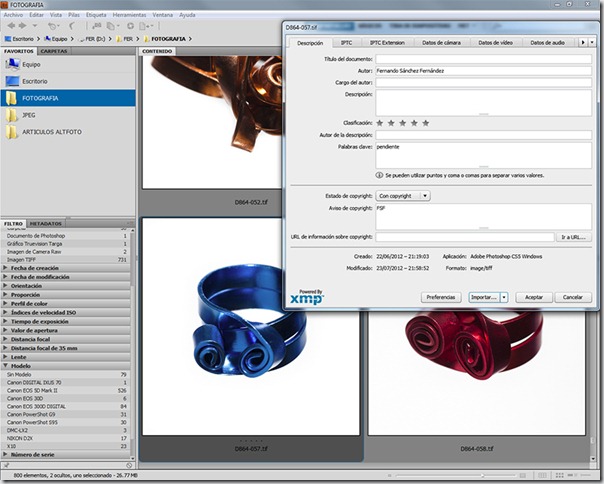Image resolution: width=604 pixels, height=484 pixels.
Task: Open the Herramientas menu
Action: click(129, 15)
